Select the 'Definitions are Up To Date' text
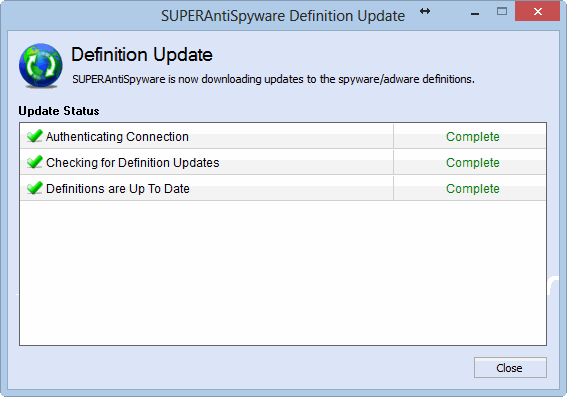This screenshot has height=397, width=567. pos(118,189)
